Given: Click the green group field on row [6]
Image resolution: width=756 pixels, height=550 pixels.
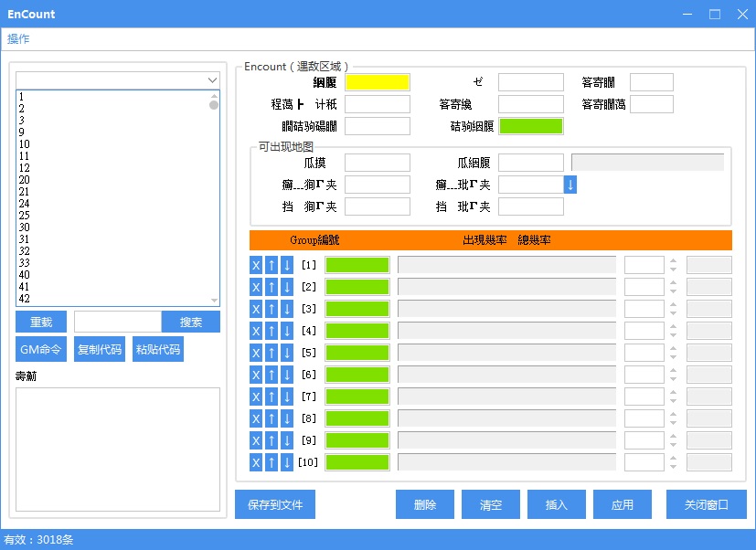Looking at the screenshot, I should click(357, 375).
